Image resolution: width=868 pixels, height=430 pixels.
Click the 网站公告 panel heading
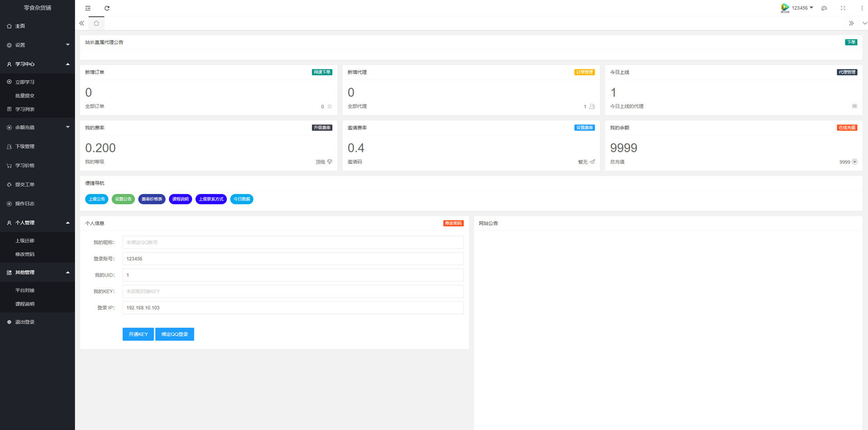488,223
